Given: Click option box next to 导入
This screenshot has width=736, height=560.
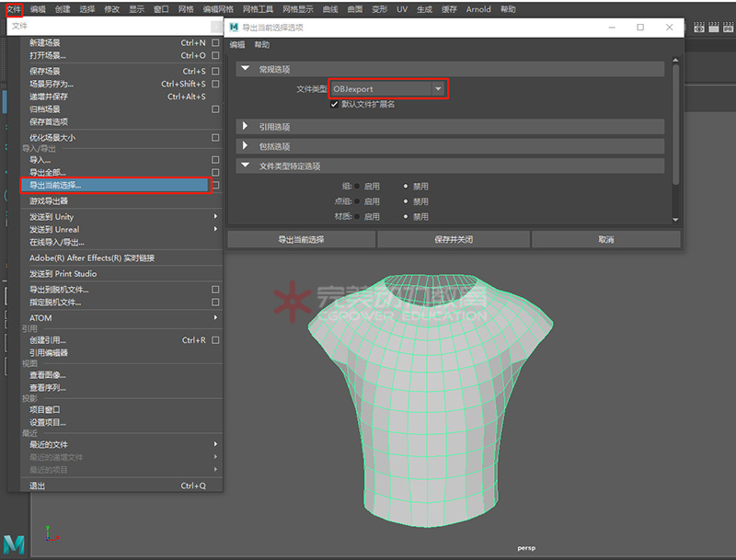Looking at the screenshot, I should [215, 160].
